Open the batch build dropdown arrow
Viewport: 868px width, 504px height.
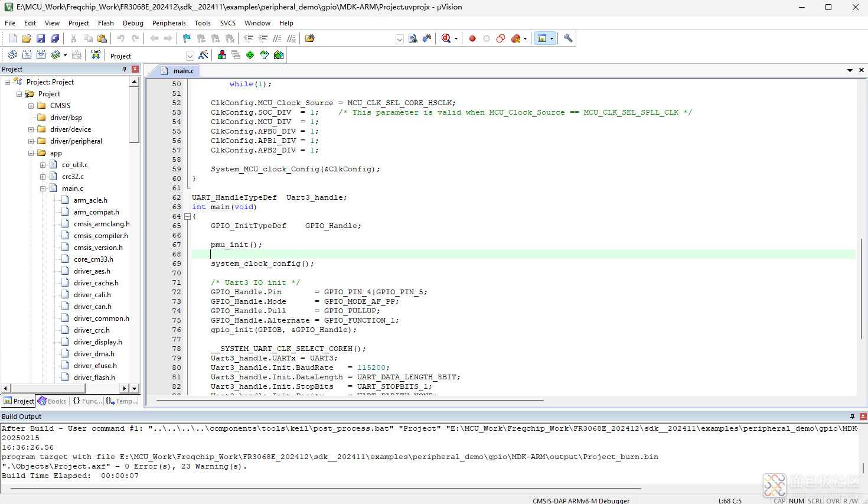point(65,56)
